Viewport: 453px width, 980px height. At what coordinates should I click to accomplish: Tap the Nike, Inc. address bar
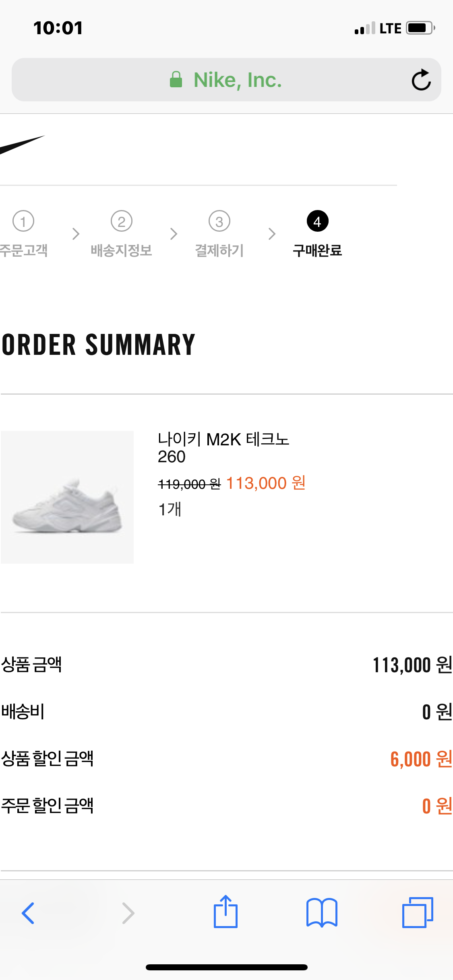coord(238,80)
